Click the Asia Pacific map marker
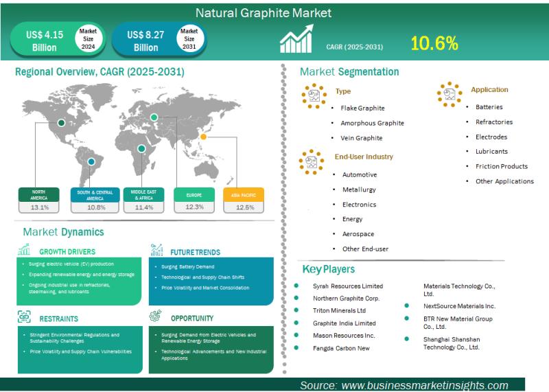This screenshot has height=392, width=549. [x=203, y=137]
